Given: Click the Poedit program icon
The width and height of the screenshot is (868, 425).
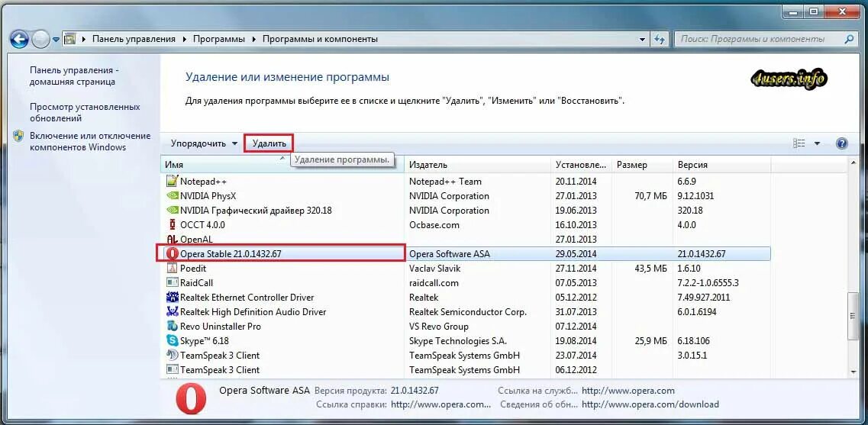Looking at the screenshot, I should coord(172,269).
